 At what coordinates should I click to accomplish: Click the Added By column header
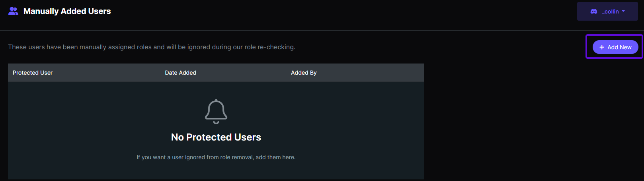pyautogui.click(x=304, y=73)
